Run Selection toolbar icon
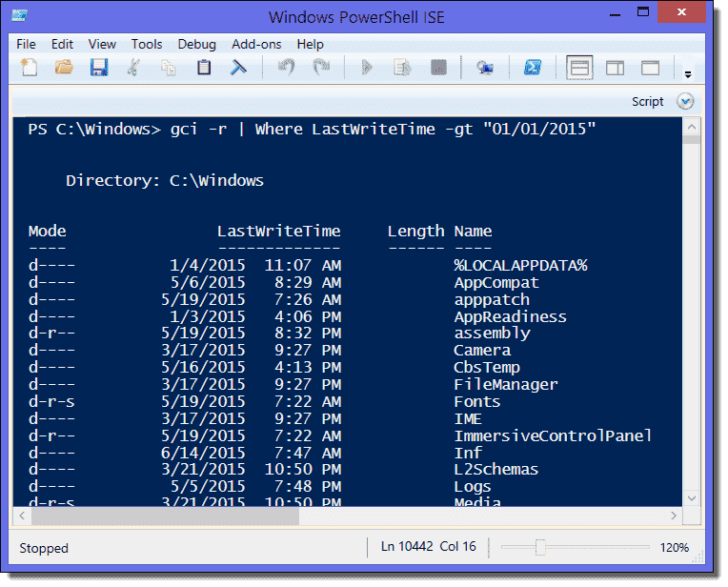The height and width of the screenshot is (587, 728). click(402, 68)
